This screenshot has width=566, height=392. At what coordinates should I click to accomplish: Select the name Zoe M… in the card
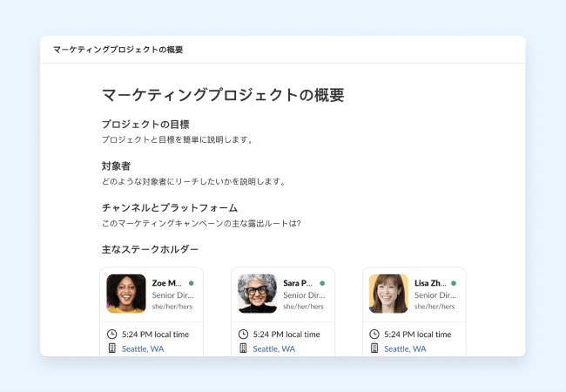coord(167,283)
